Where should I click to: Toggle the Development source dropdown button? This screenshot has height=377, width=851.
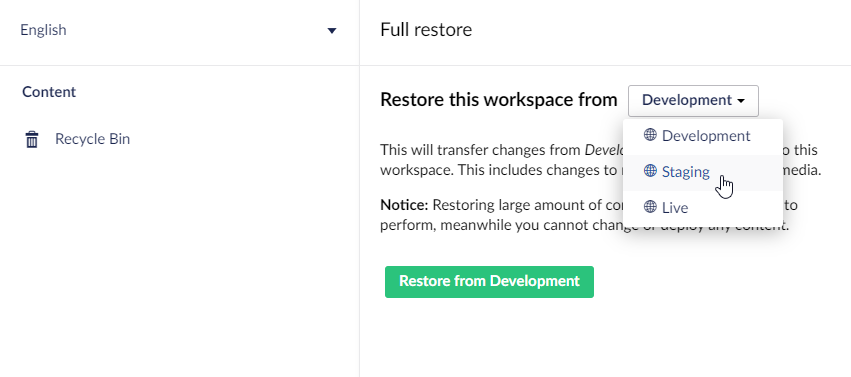(693, 100)
